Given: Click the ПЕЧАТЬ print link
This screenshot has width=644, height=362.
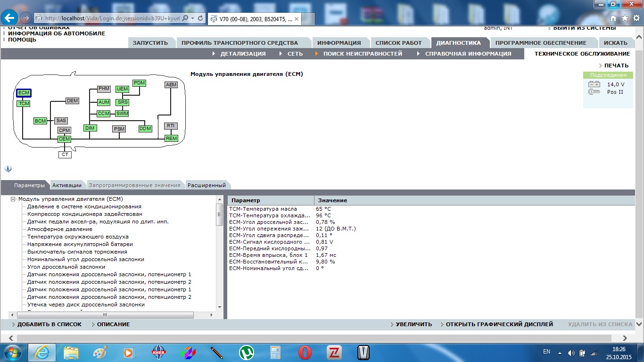Looking at the screenshot, I should tap(616, 66).
